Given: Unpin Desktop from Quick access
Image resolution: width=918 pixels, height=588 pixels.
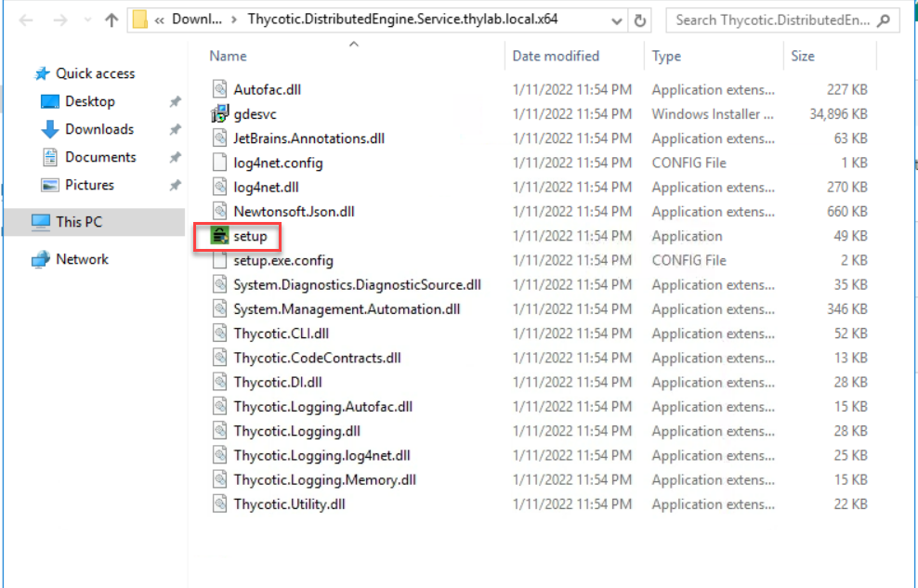Looking at the screenshot, I should coord(175,101).
